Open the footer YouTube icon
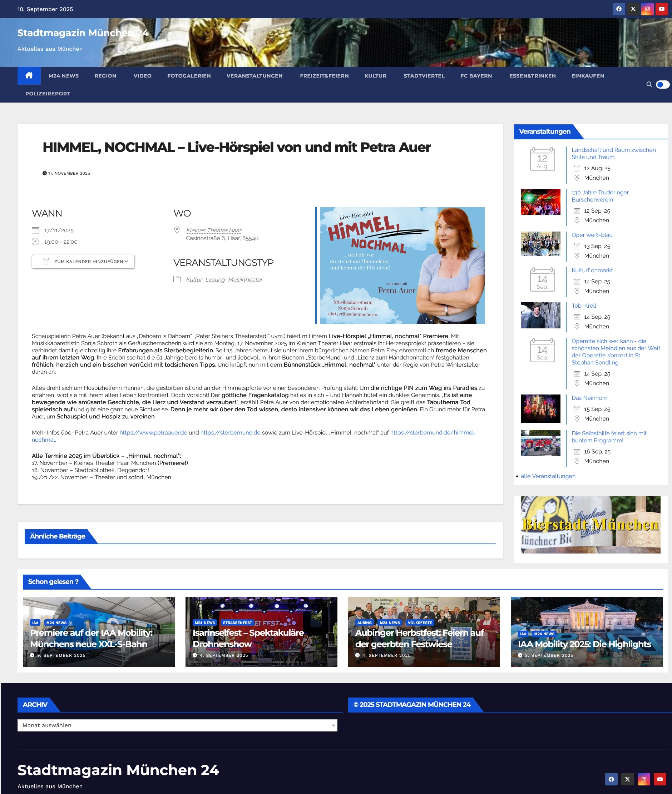 click(x=660, y=779)
